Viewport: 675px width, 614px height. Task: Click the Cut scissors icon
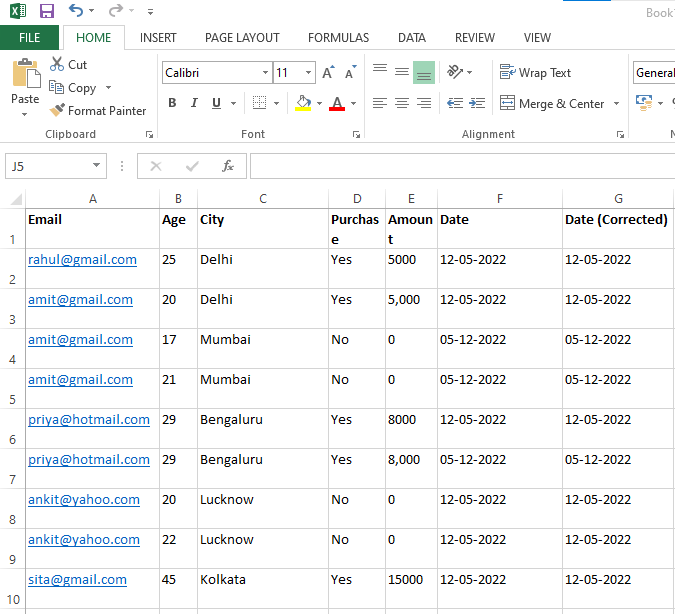pos(57,65)
